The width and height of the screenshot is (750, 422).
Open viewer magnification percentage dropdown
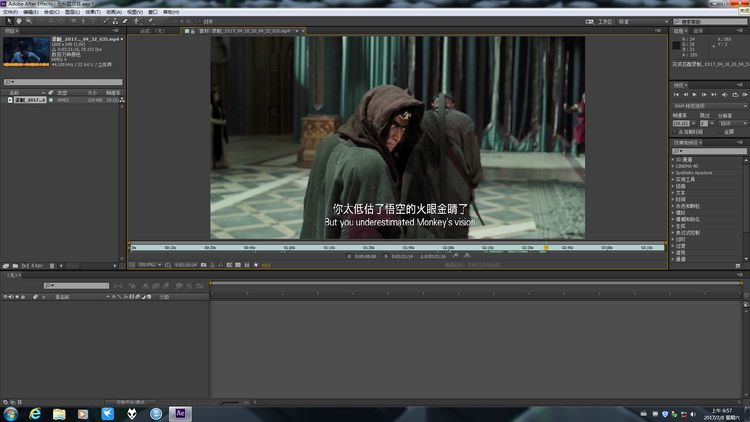click(x=150, y=265)
